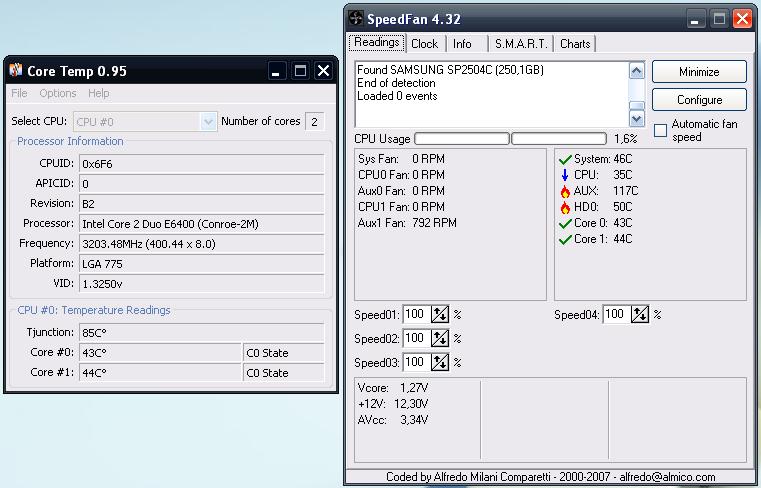The height and width of the screenshot is (488, 761).
Task: Click the HD0 50C temperature reading
Action: 603,207
